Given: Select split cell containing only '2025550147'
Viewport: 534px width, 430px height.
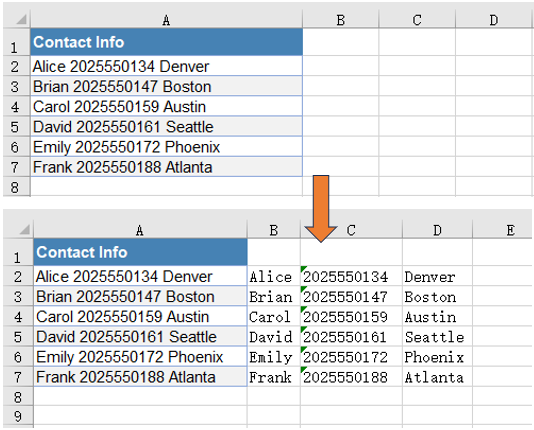Looking at the screenshot, I should click(351, 296).
